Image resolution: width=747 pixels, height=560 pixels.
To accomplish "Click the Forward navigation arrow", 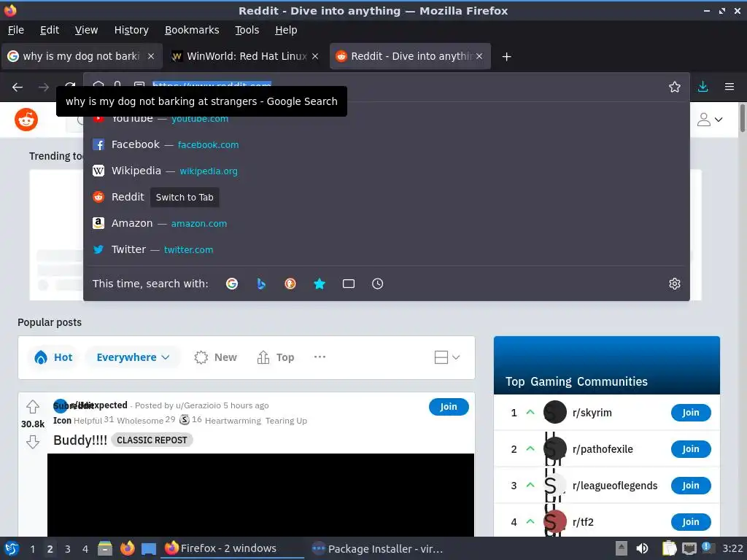I will (43, 87).
